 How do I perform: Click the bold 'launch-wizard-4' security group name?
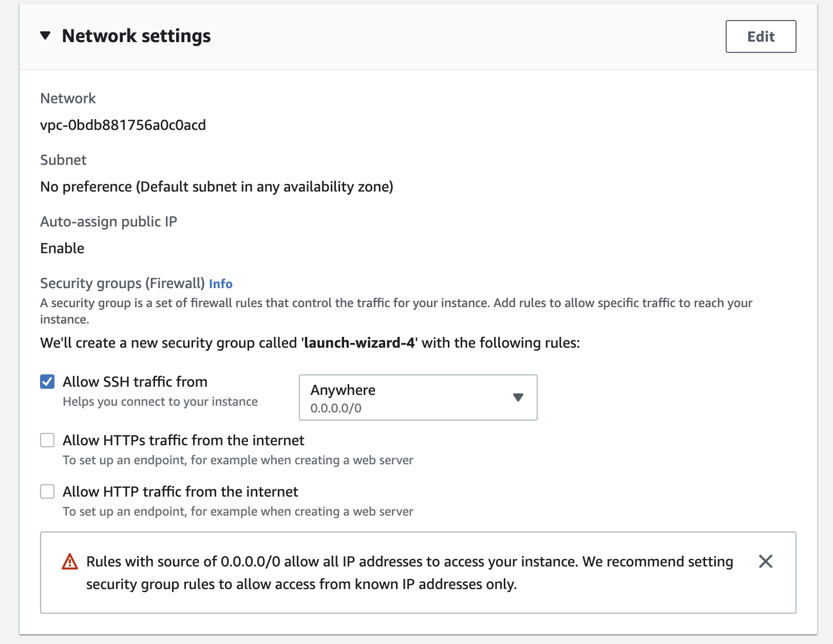click(x=359, y=343)
